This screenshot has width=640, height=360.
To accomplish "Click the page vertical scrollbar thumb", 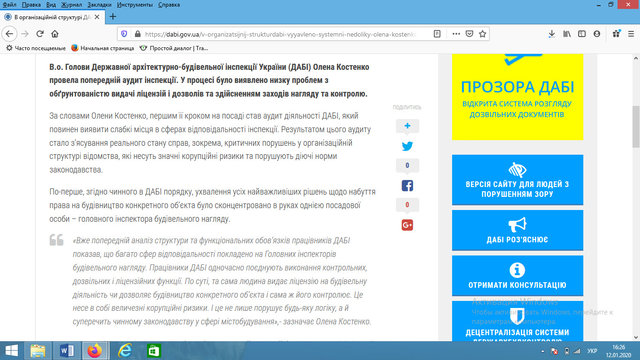I will coord(636,127).
